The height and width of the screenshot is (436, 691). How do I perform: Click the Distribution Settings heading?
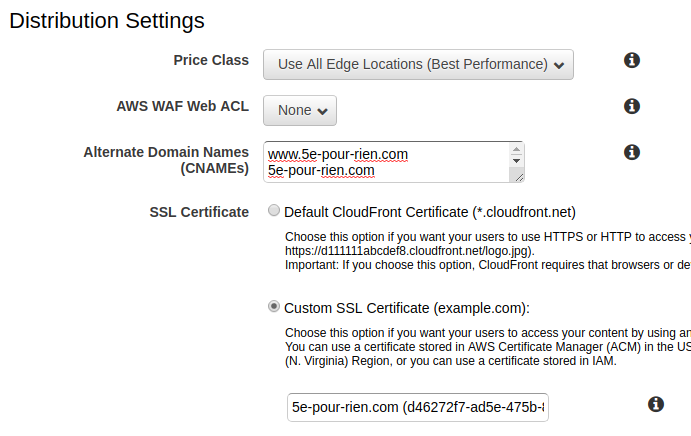(107, 20)
